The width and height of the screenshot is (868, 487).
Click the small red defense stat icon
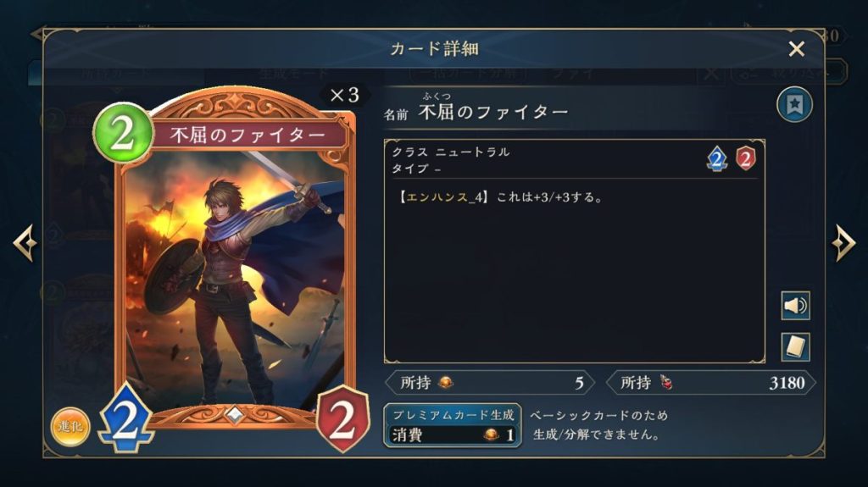746,159
